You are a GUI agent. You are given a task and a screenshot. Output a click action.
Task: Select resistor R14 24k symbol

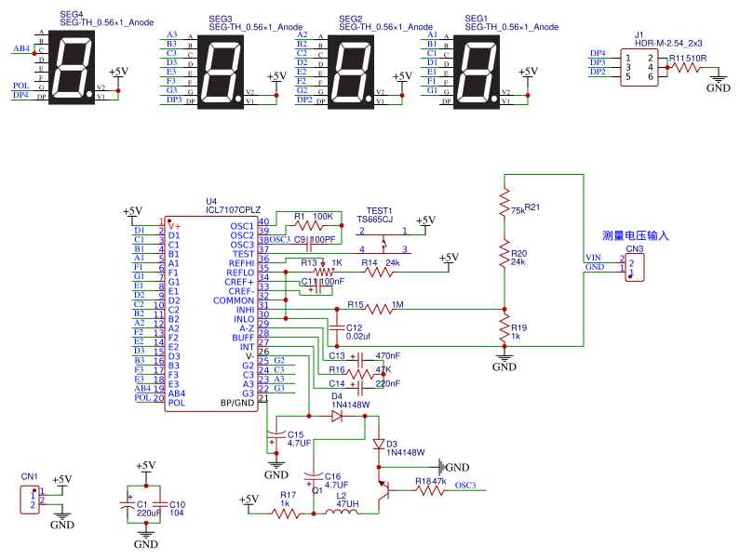[379, 273]
